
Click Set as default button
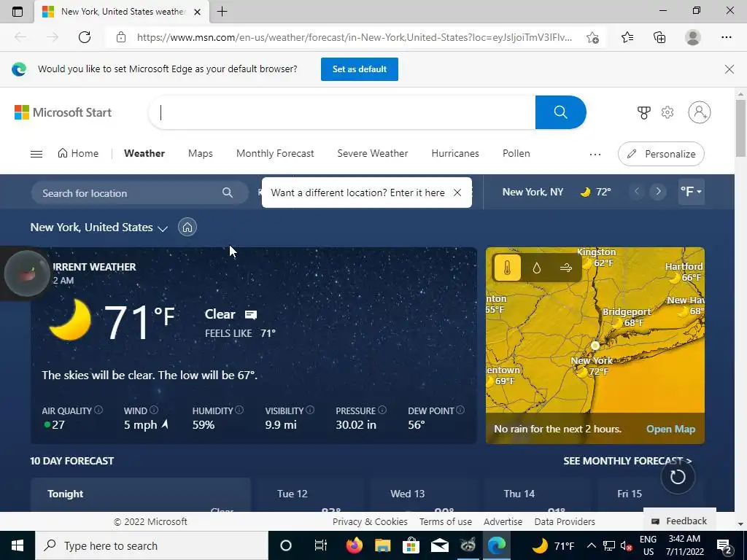tap(359, 69)
